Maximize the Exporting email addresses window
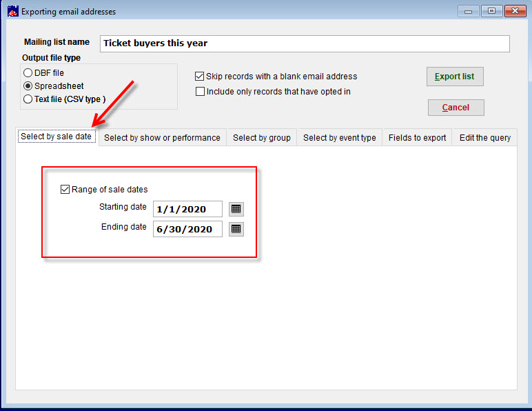Image resolution: width=532 pixels, height=411 pixels. click(491, 11)
